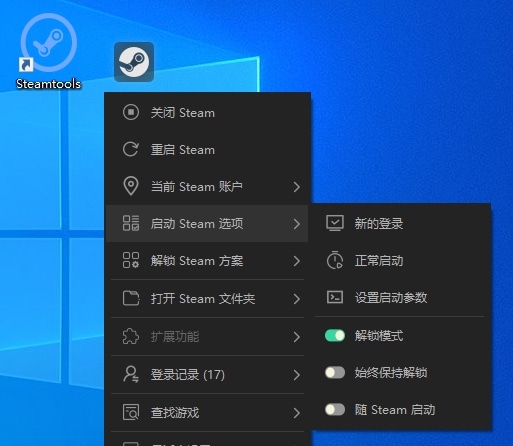Select 设置启动参数 in the submenu
Screen dimensions: 513x446
pyautogui.click(x=400, y=297)
